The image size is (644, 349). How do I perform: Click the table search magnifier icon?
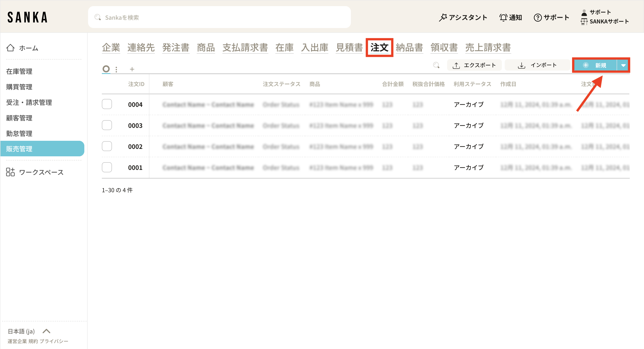coord(436,65)
